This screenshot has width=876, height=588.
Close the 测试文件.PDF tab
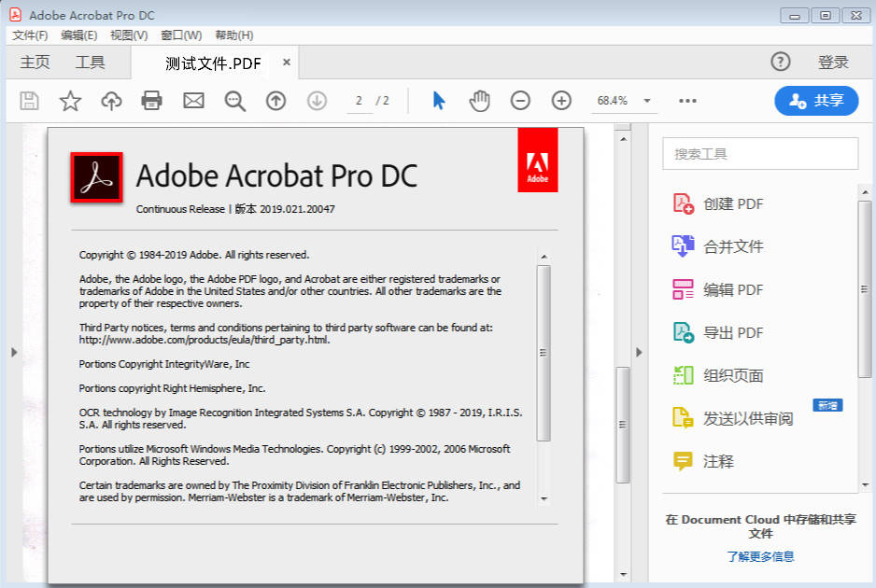point(287,63)
